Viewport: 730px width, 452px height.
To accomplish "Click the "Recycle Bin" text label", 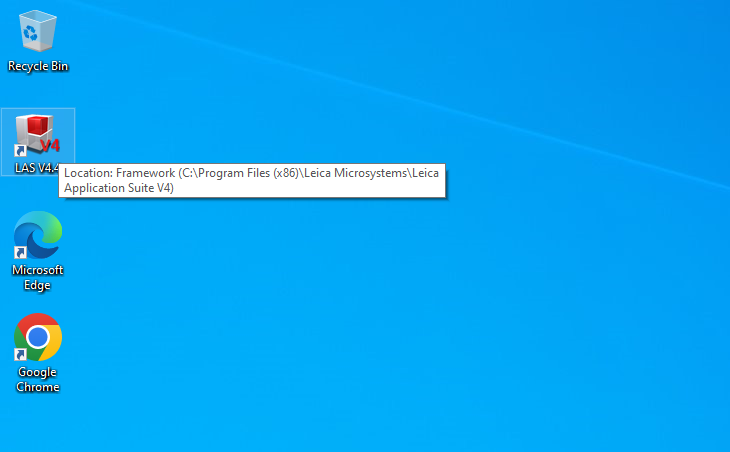I will tap(38, 66).
